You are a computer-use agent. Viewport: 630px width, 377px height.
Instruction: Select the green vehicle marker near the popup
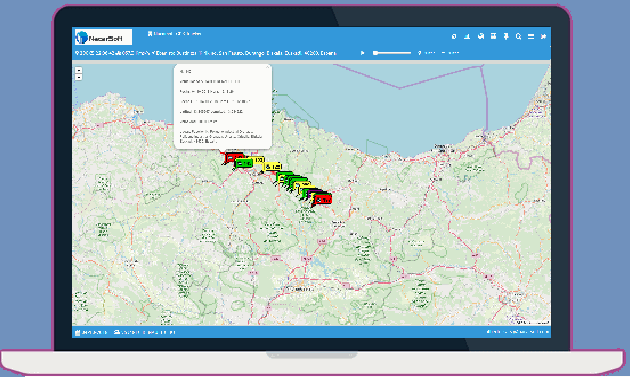(x=243, y=163)
